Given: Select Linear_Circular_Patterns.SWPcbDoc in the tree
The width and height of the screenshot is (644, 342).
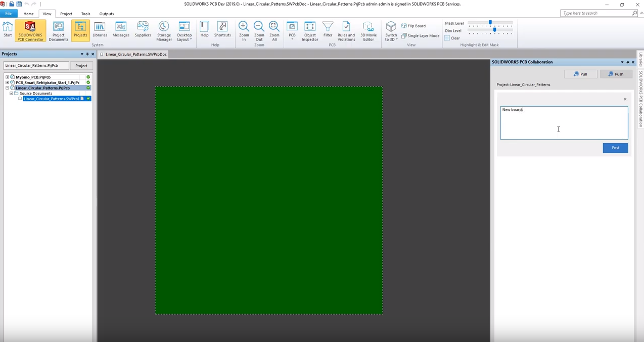Looking at the screenshot, I should (52, 99).
